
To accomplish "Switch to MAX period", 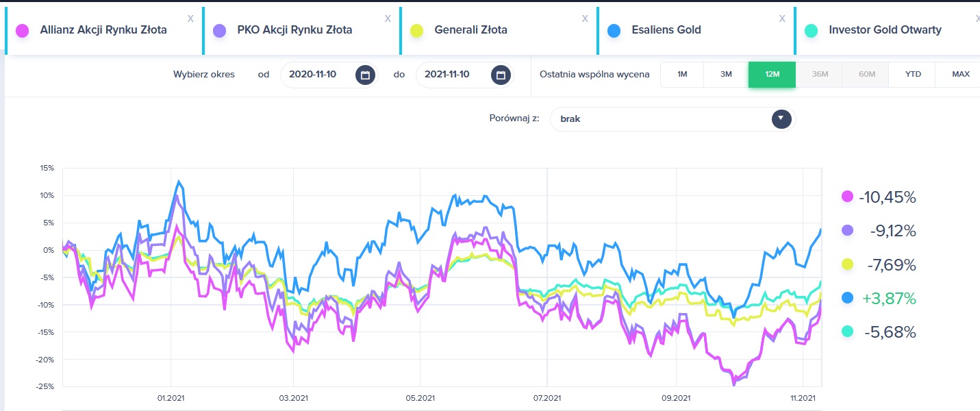I will 960,74.
